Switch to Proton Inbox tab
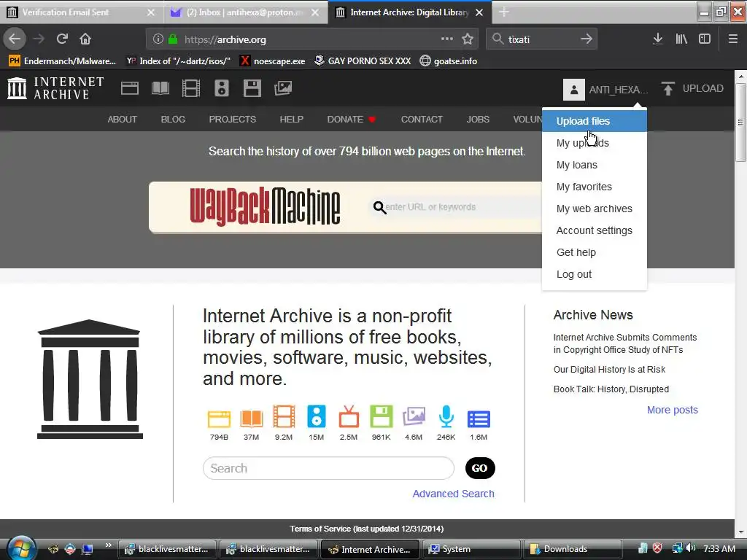Viewport: 747px width, 560px height. point(245,12)
